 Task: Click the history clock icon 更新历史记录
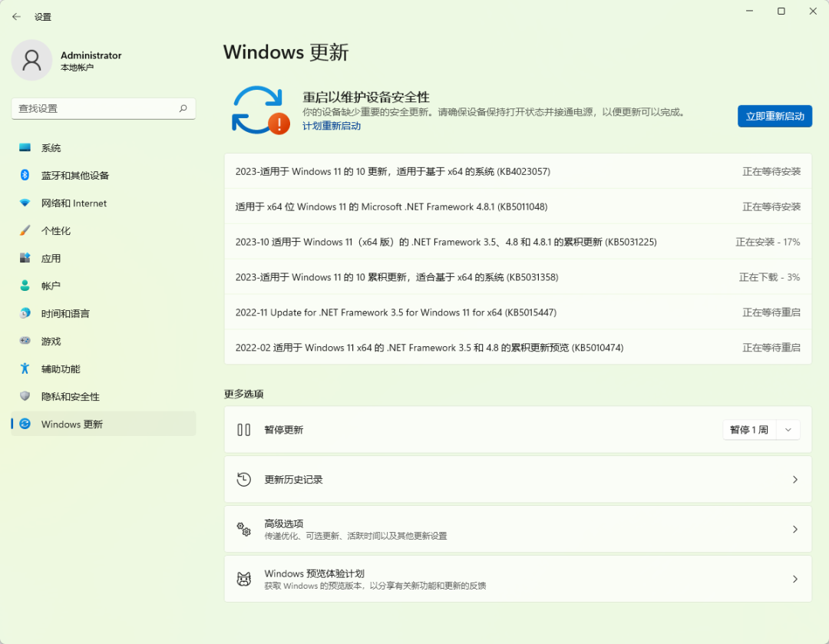(x=244, y=480)
